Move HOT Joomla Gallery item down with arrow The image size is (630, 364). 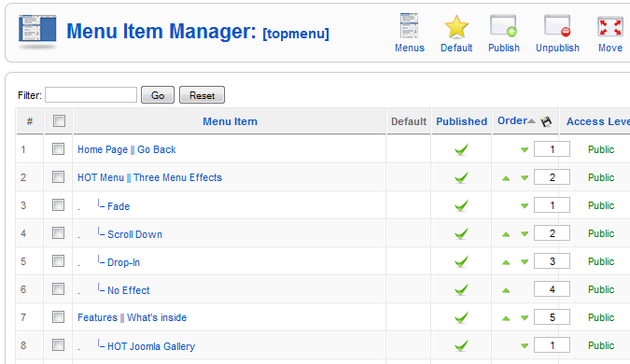[525, 346]
